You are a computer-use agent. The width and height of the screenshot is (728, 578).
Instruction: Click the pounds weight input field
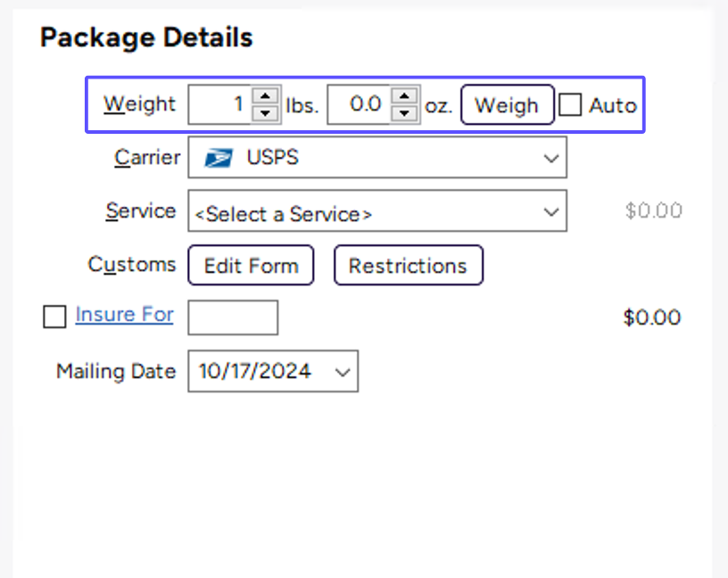(x=219, y=104)
